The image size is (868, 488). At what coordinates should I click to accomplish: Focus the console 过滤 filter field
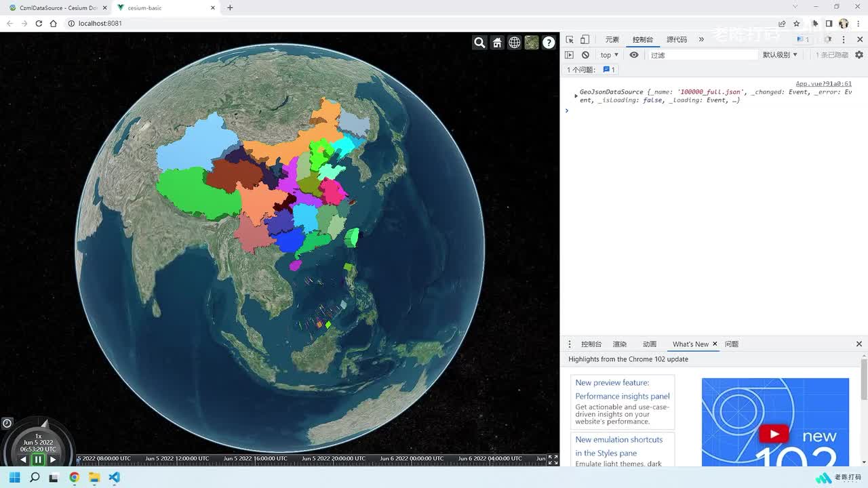click(x=702, y=55)
